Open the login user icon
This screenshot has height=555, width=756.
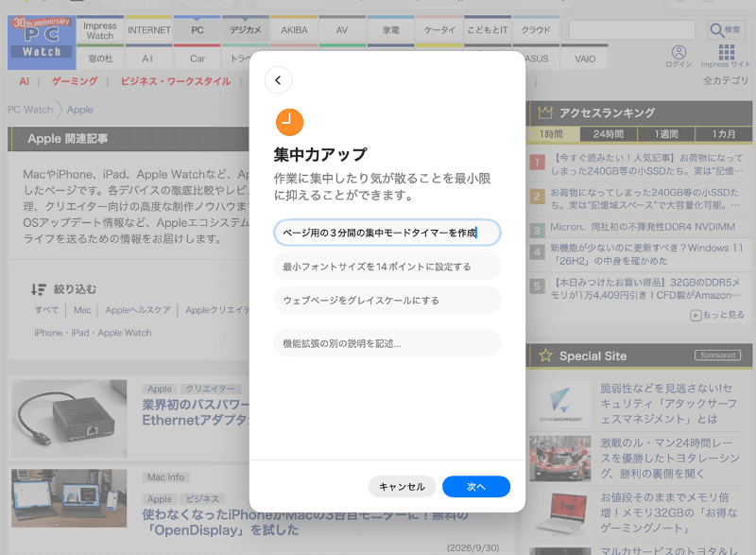[x=679, y=56]
